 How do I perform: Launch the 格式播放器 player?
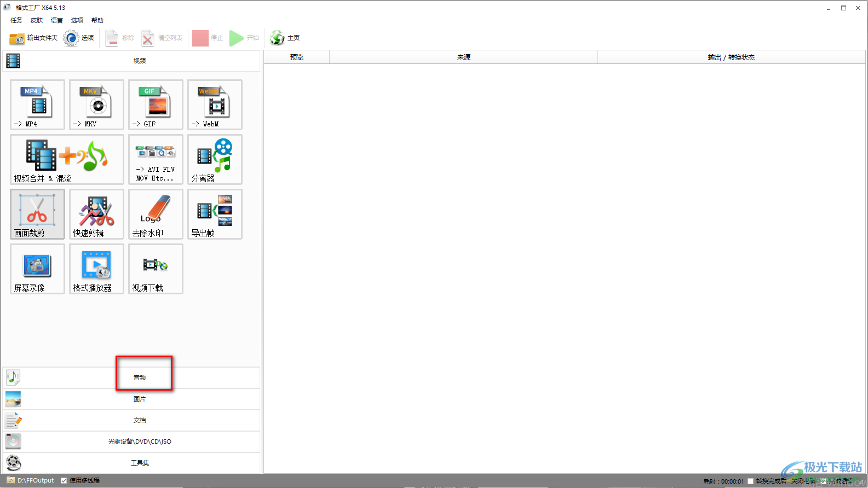(x=96, y=269)
